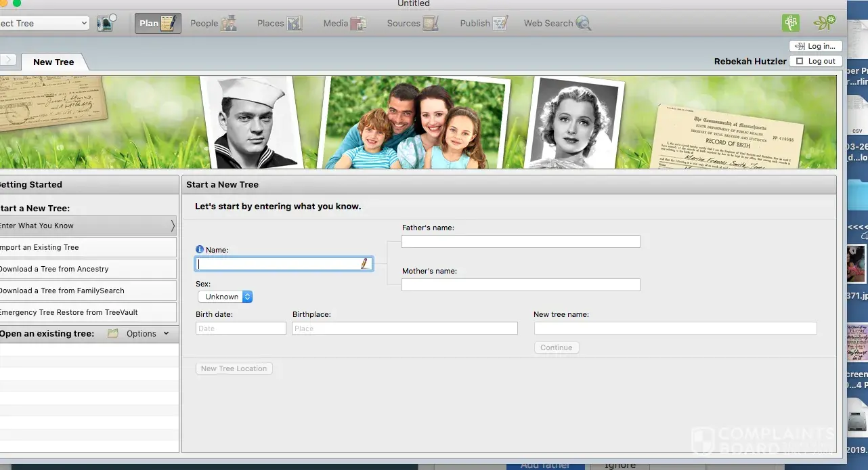Click the Father's name input field
The width and height of the screenshot is (868, 470).
(520, 242)
